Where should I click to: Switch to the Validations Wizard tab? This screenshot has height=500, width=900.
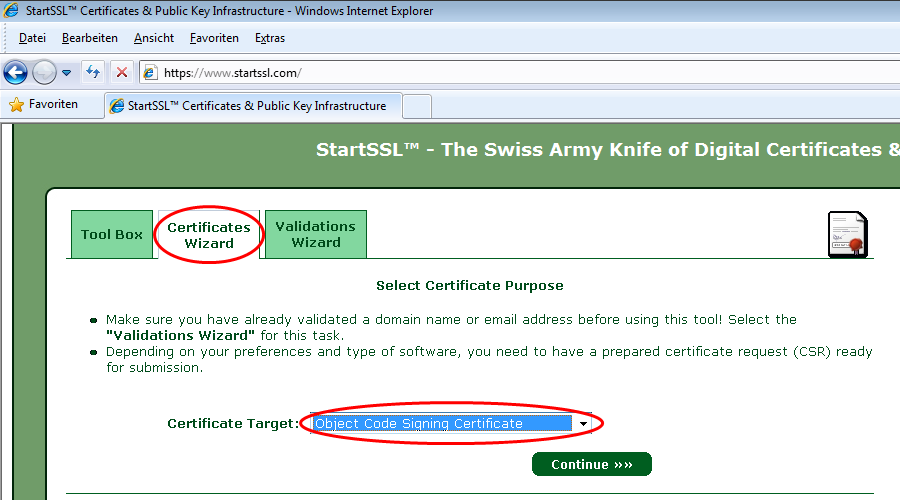tap(316, 234)
